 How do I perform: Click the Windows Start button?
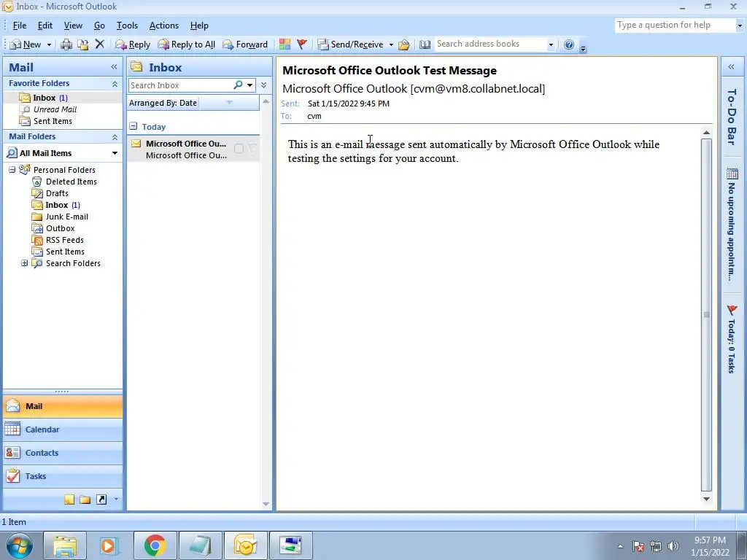click(20, 545)
